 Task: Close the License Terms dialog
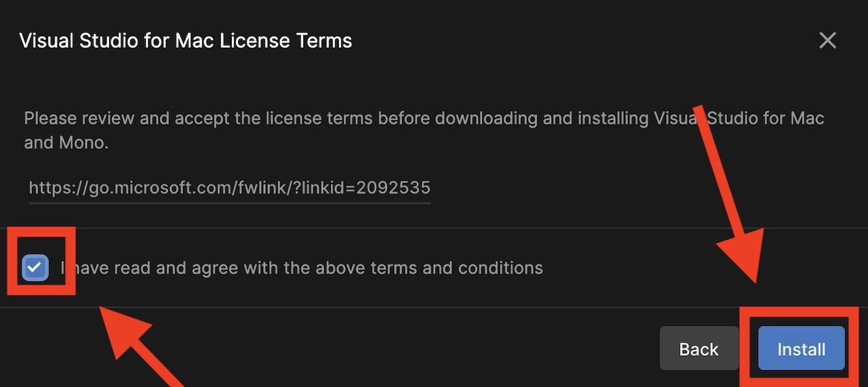tap(827, 41)
